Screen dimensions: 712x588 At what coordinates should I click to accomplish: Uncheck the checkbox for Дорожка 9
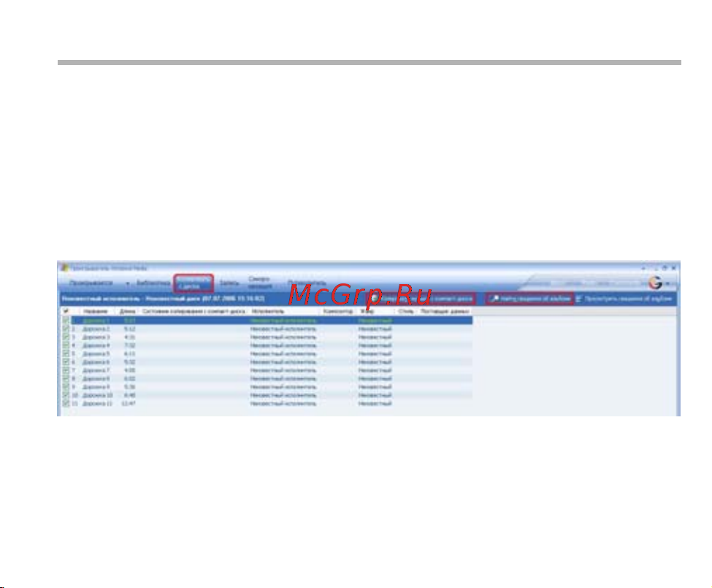66,387
